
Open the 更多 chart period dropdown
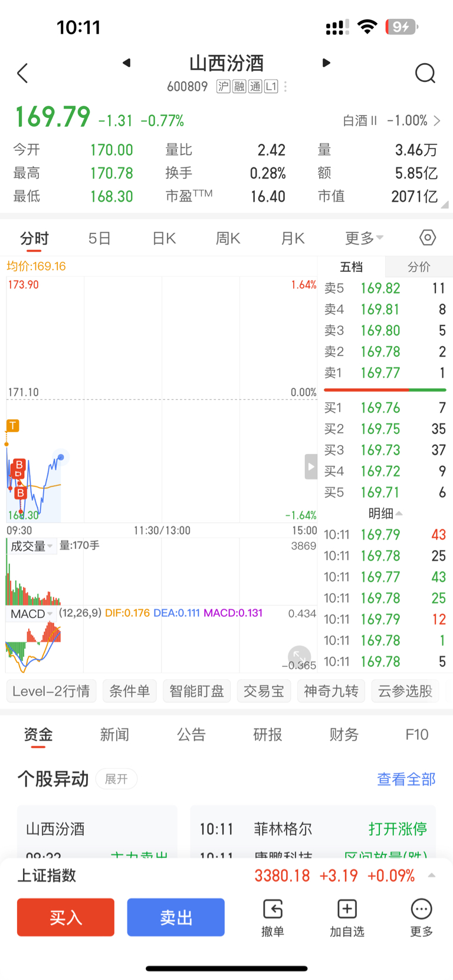point(364,238)
